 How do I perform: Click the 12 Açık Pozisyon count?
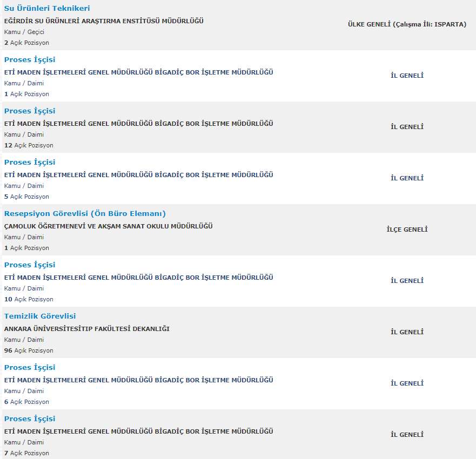pyautogui.click(x=29, y=145)
